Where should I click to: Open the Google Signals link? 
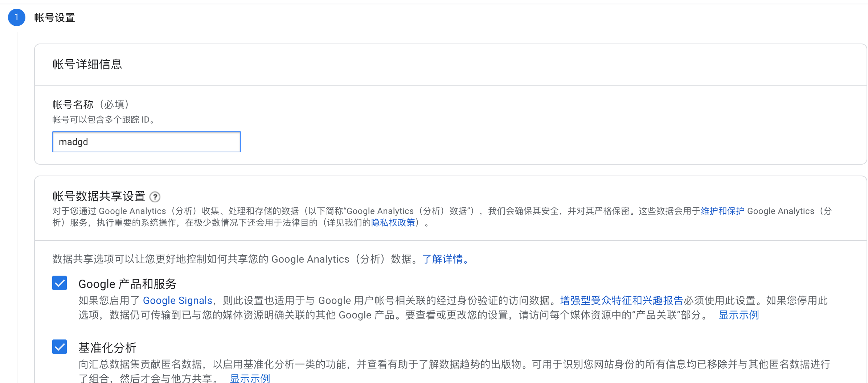tap(177, 301)
